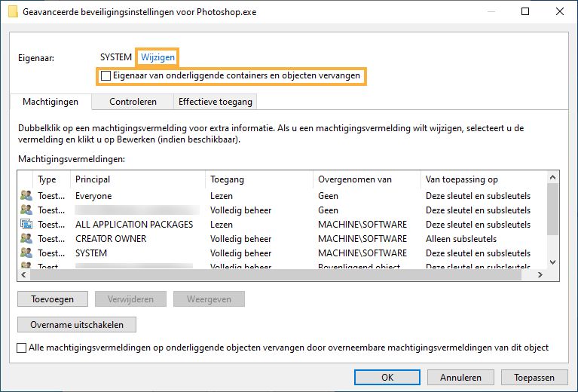
Task: Click the package icon of ALL APPLICATION PACKAGES row
Action: click(x=26, y=224)
